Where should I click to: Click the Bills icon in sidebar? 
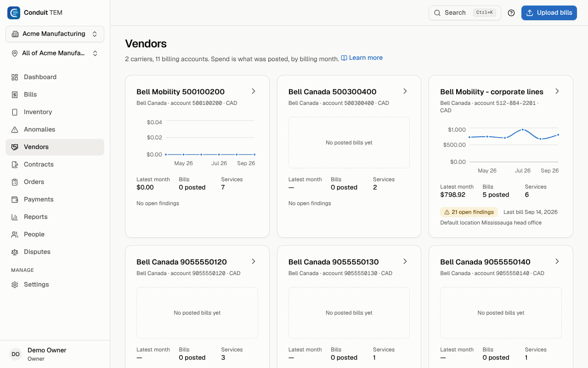coord(15,95)
